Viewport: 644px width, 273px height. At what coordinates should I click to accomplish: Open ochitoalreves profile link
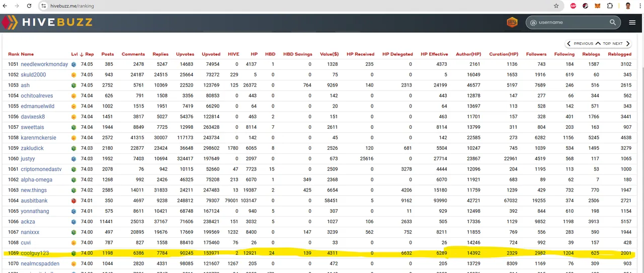click(x=37, y=96)
